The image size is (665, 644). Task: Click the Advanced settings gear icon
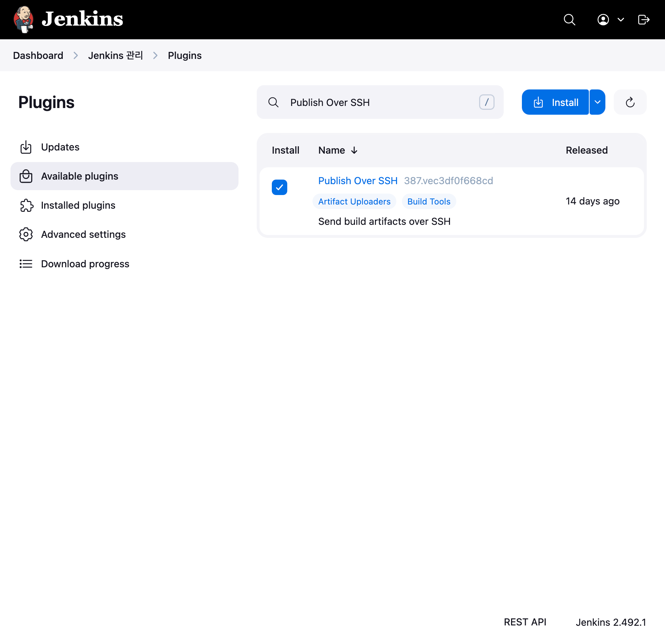[26, 234]
